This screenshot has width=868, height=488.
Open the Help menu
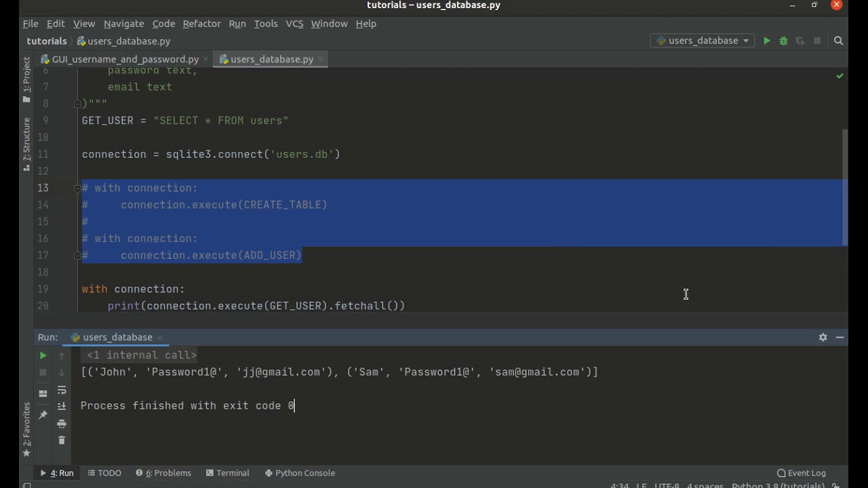coord(366,24)
